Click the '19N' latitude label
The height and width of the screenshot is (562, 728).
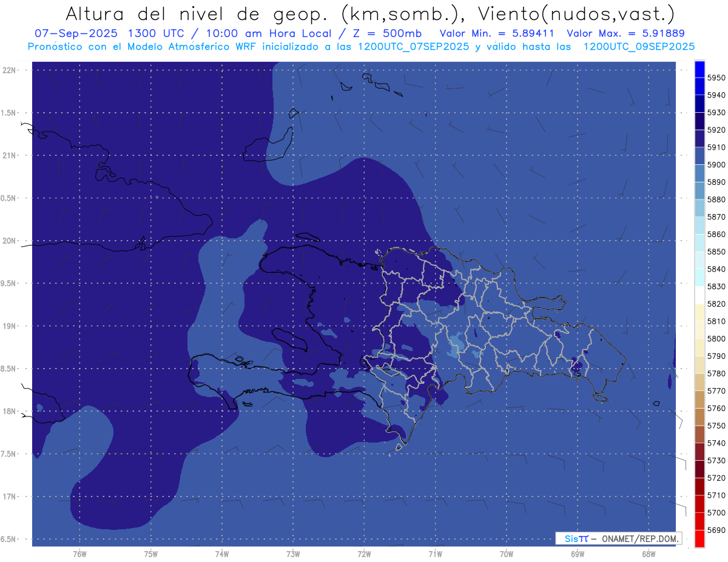pyautogui.click(x=8, y=326)
